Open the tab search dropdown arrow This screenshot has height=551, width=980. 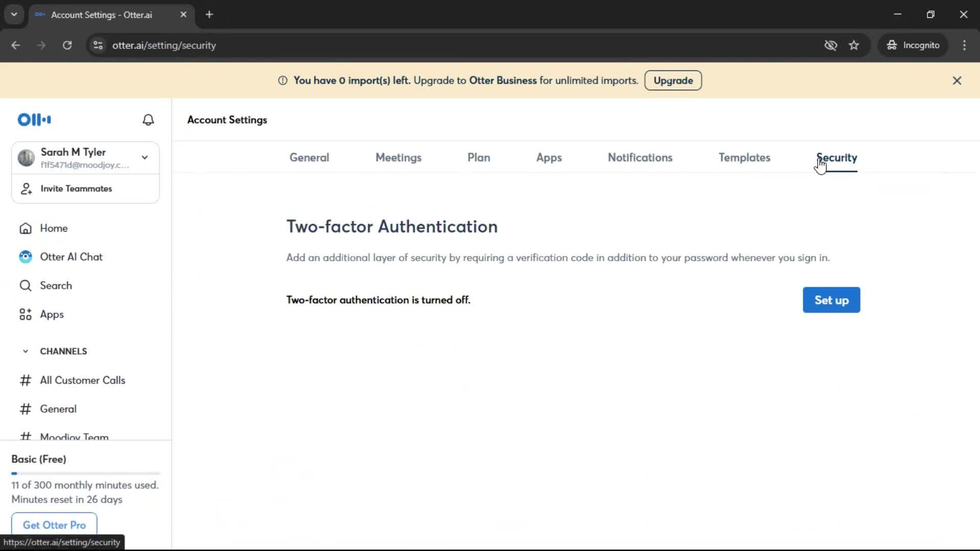(14, 14)
